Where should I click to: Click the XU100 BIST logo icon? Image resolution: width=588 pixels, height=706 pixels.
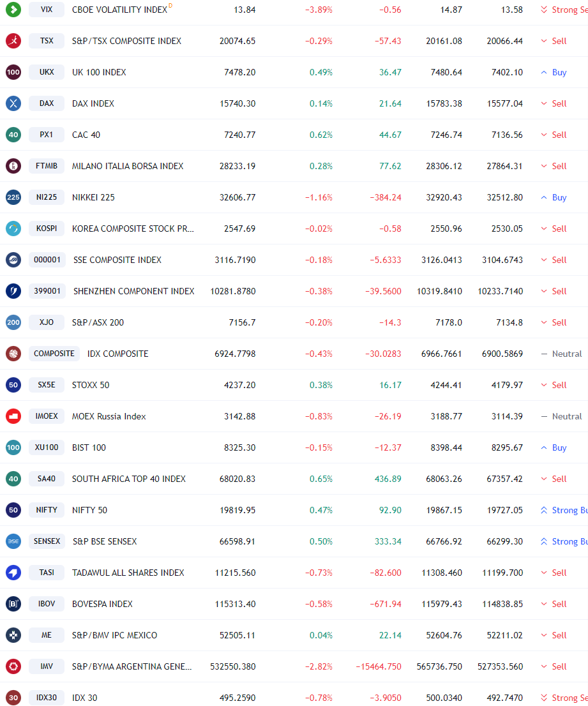tap(13, 447)
